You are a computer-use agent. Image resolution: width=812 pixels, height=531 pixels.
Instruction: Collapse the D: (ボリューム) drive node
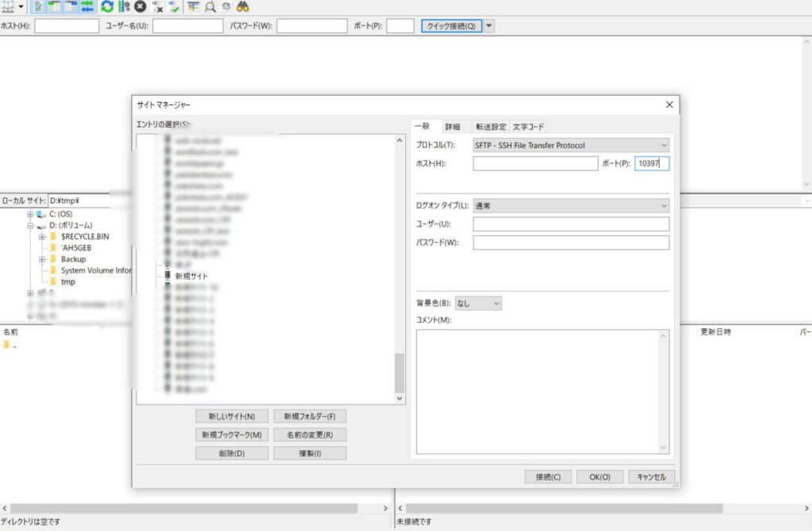click(x=30, y=226)
